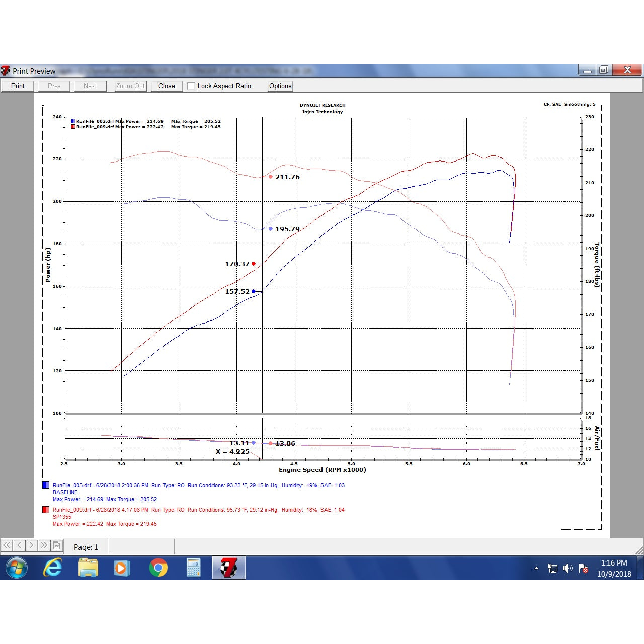Go to the first page arrow
Screen dimensions: 644x644
coord(7,545)
